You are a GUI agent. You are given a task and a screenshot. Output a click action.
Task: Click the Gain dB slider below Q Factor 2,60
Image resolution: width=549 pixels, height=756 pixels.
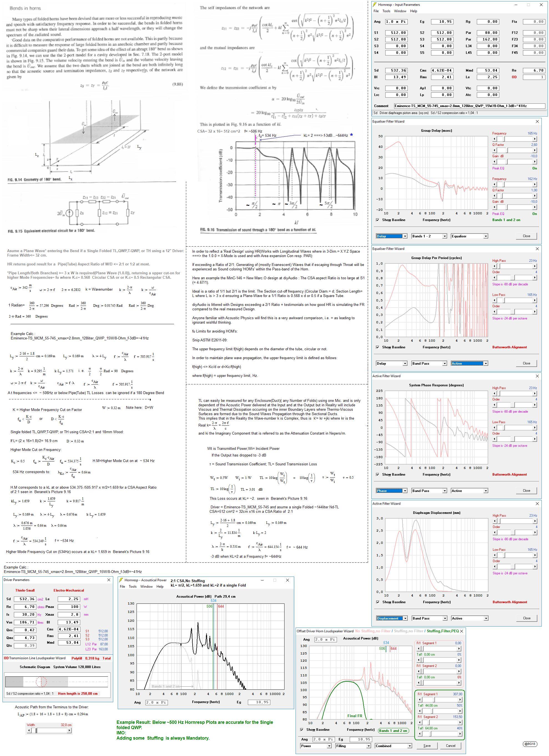click(x=515, y=162)
